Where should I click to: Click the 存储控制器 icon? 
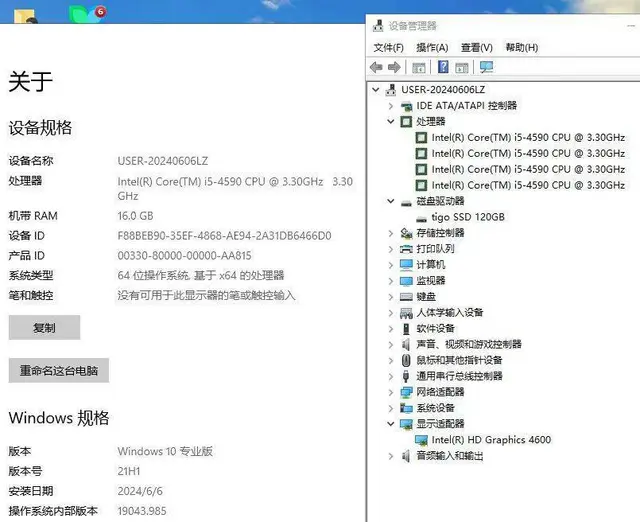point(406,233)
